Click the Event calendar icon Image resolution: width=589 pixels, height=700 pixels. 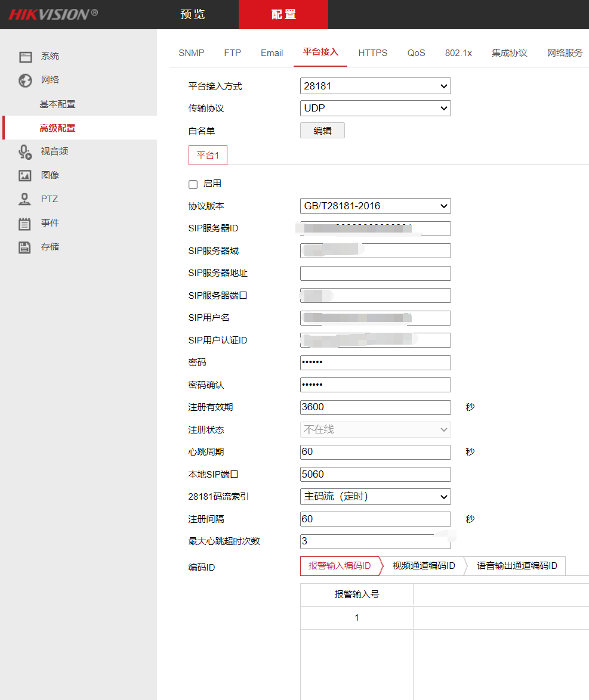click(25, 224)
